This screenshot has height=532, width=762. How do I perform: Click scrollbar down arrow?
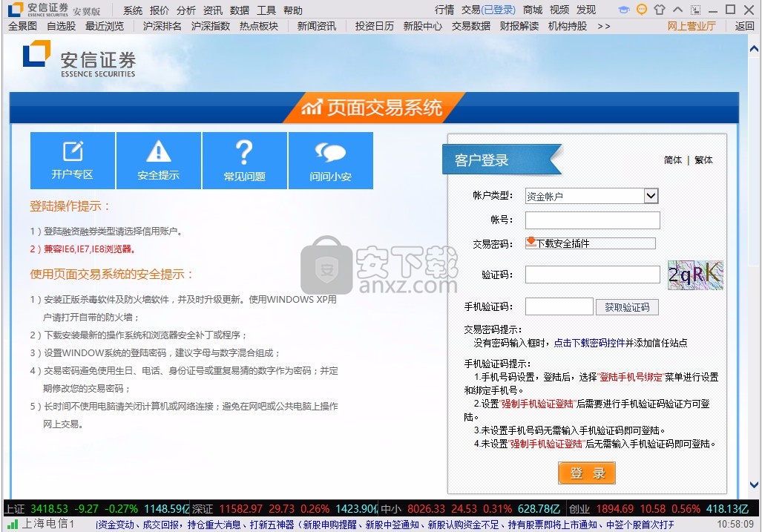754,485
